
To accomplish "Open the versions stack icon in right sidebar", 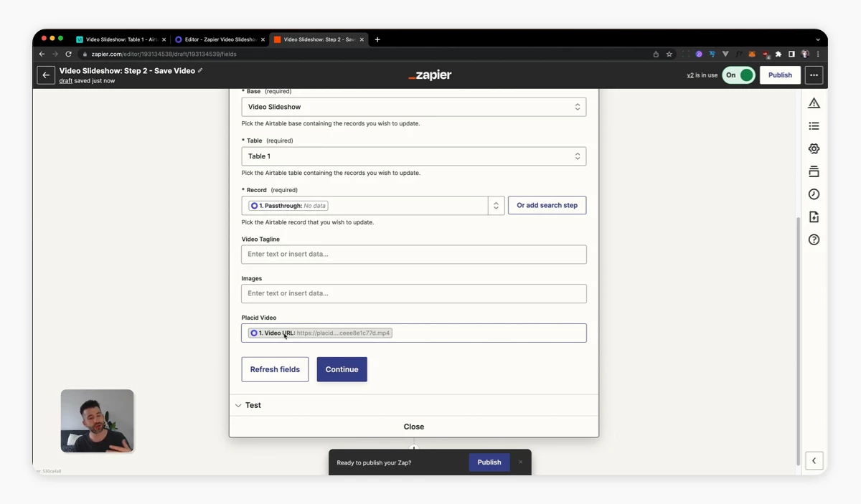I will tap(814, 171).
